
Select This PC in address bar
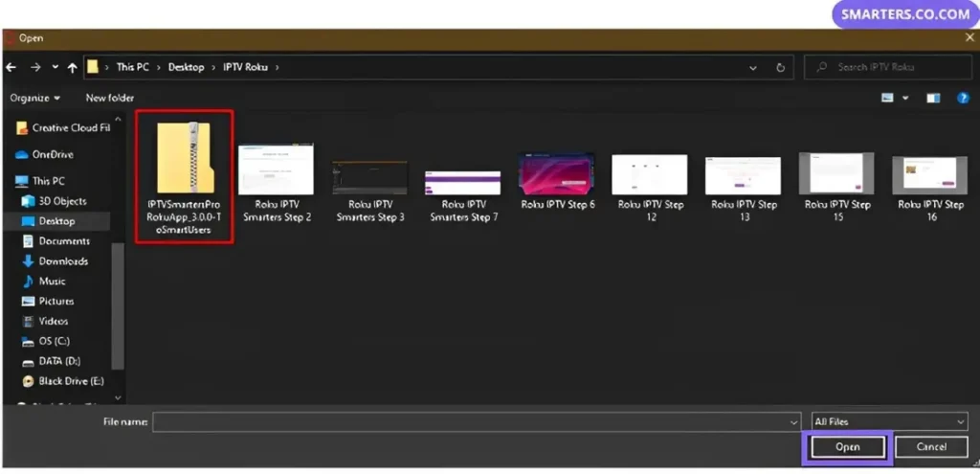point(132,67)
